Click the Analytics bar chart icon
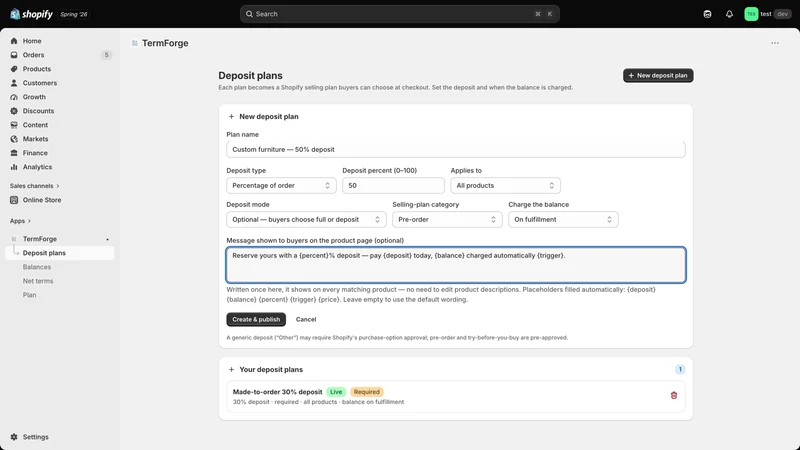 click(x=14, y=167)
